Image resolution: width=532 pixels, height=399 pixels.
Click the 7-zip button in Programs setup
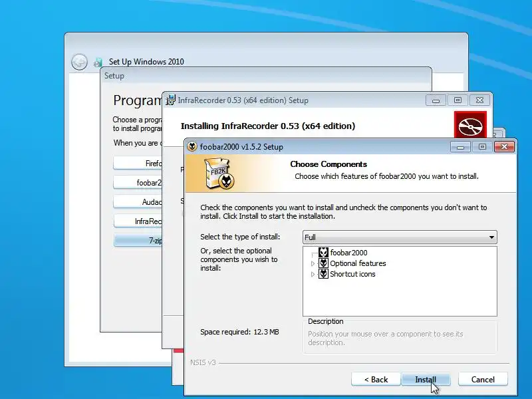click(138, 241)
